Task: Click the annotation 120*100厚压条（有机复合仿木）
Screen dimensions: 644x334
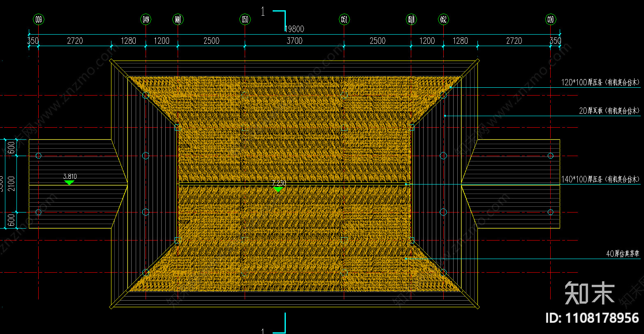Action: (600, 82)
